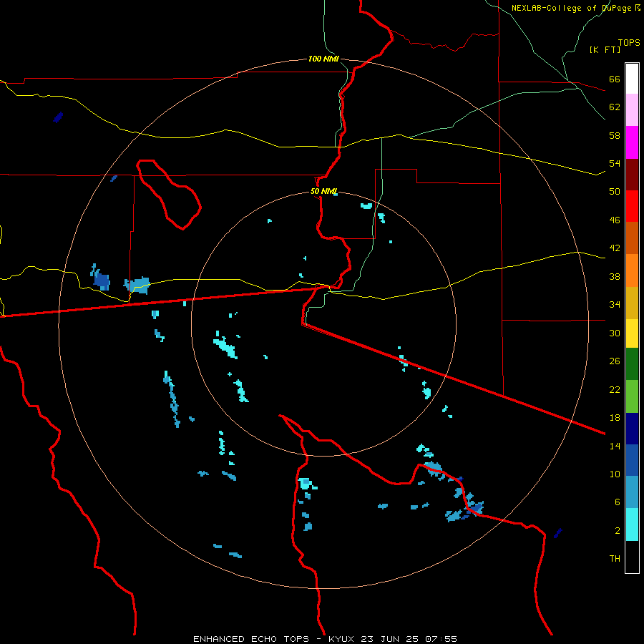The width and height of the screenshot is (644, 644).
Task: Click the K FT units label
Action: click(x=605, y=49)
